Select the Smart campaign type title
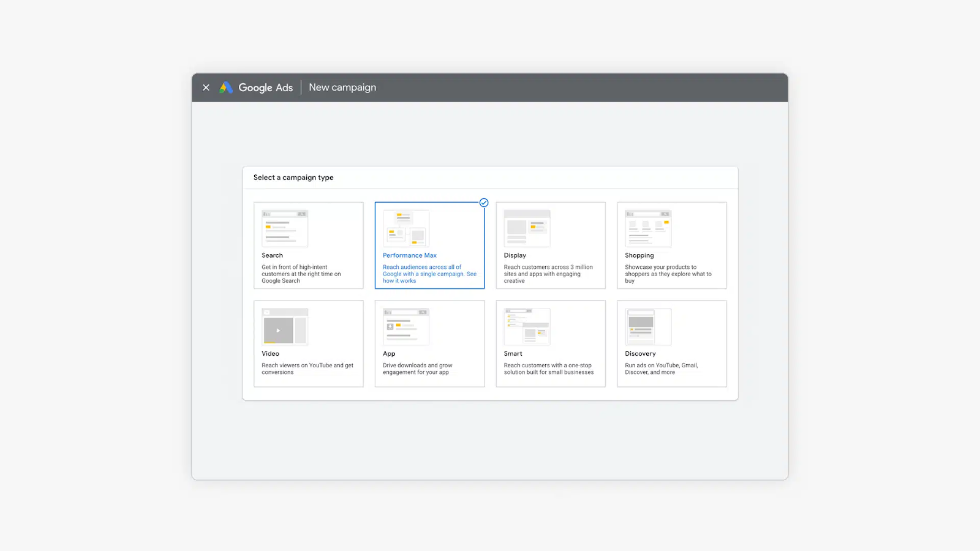 (x=513, y=354)
